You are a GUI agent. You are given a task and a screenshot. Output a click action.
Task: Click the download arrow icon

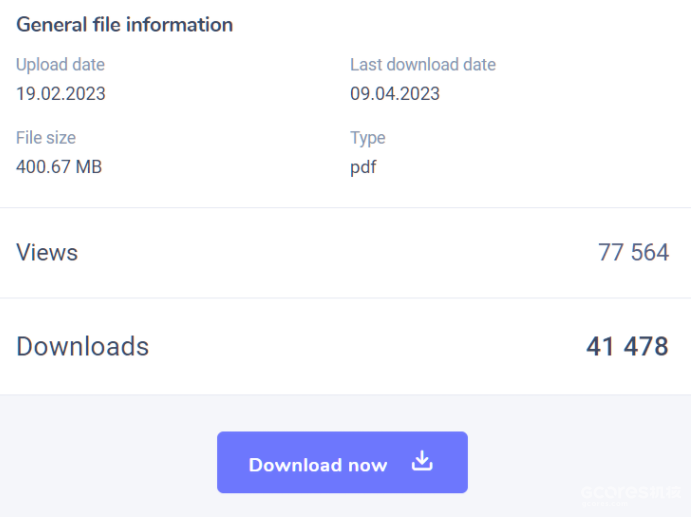tap(422, 462)
